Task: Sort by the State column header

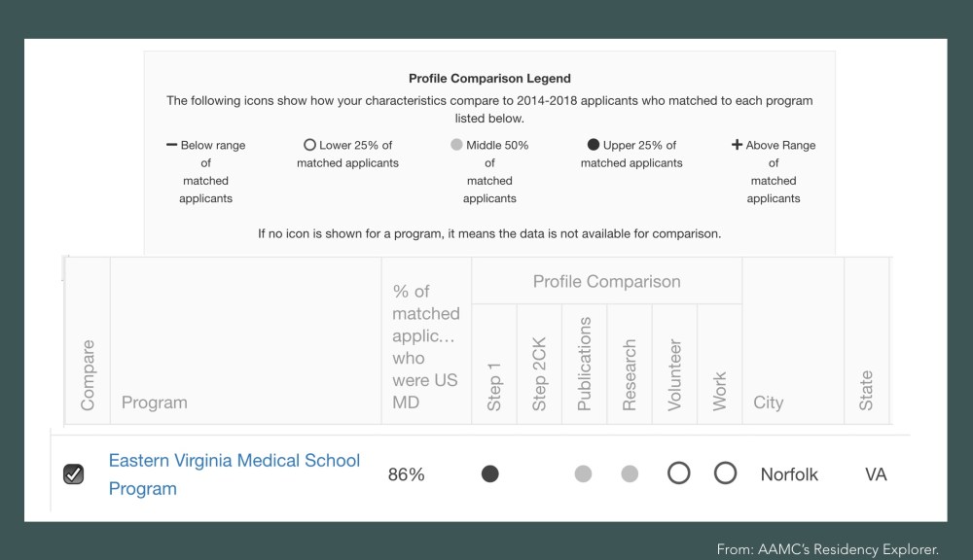Action: coord(867,390)
